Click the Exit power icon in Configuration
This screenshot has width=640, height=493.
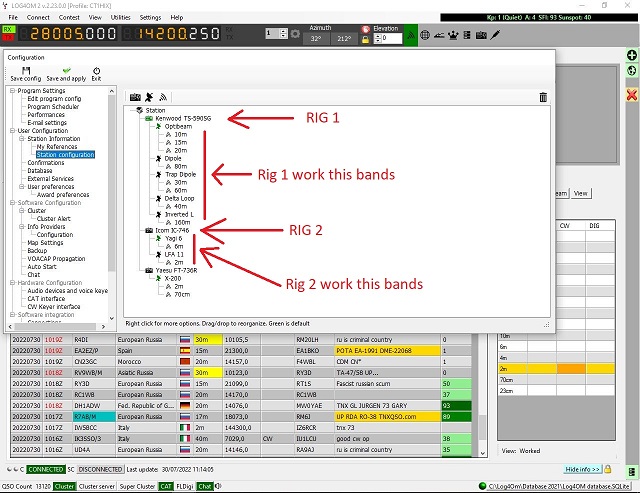click(x=96, y=71)
